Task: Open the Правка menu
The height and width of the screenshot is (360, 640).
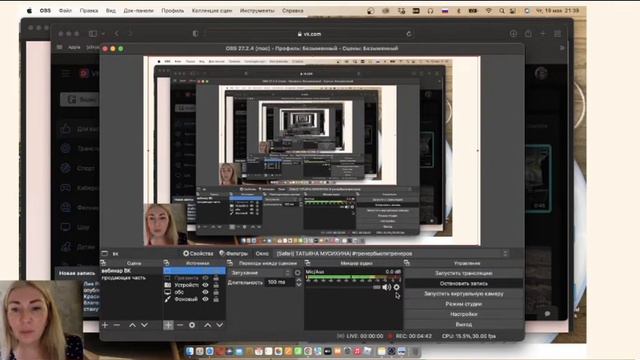Action: pyautogui.click(x=89, y=11)
